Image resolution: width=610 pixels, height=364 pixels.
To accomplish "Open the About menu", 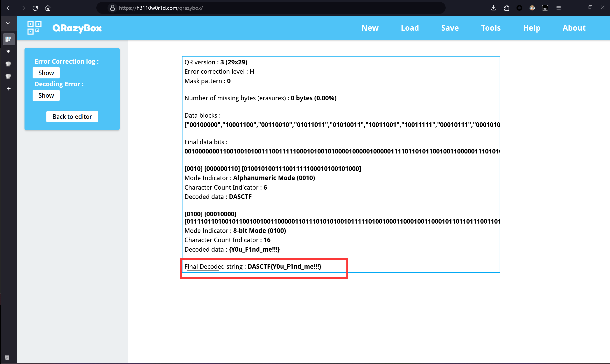I will 574,28.
